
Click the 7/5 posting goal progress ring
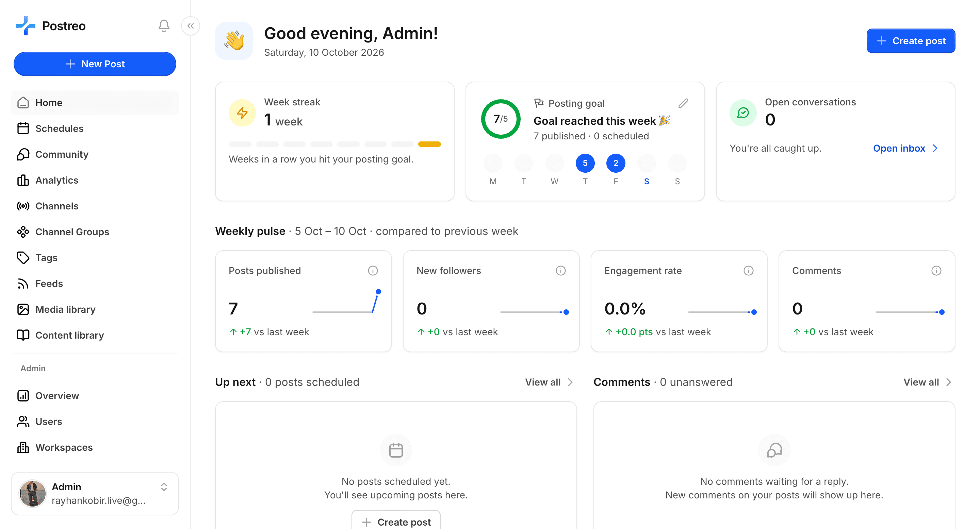click(501, 119)
